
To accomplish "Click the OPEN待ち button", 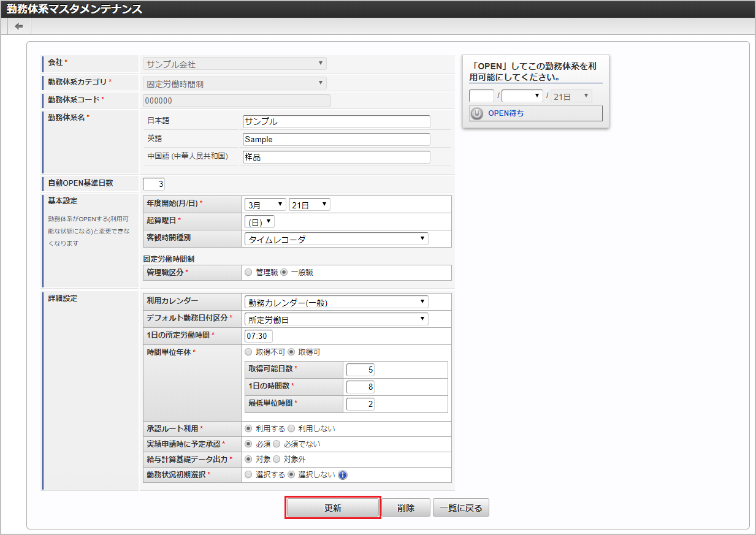I will click(x=536, y=113).
